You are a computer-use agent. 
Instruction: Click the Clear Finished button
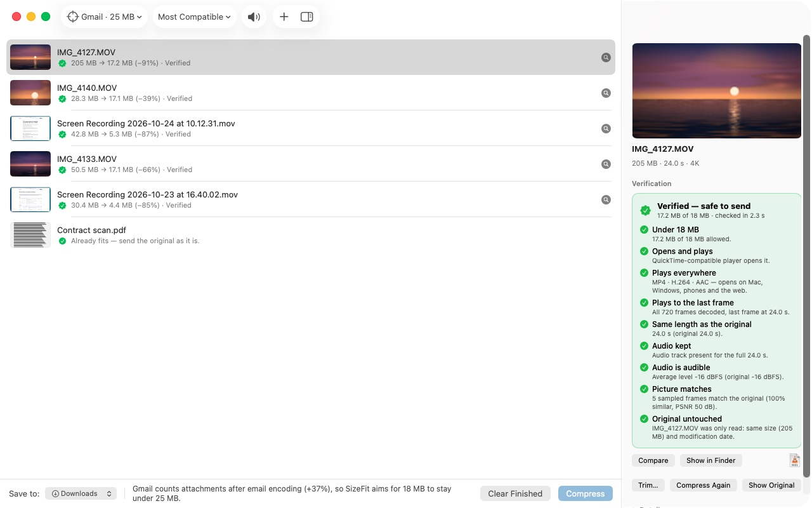[515, 493]
